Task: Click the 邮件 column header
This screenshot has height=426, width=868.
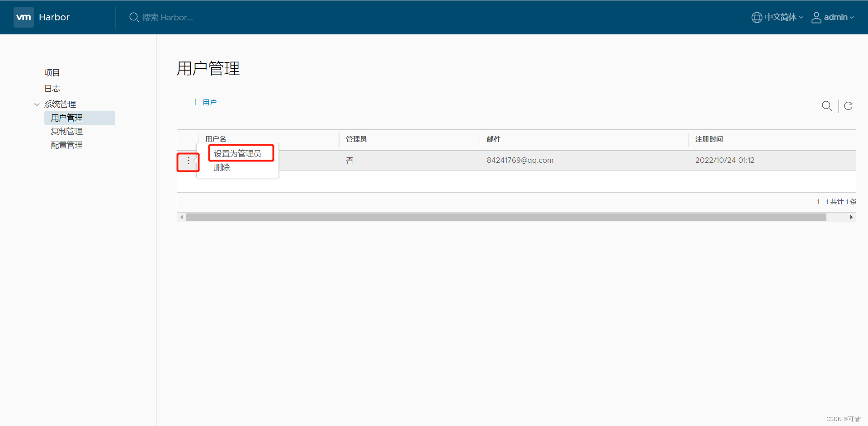Action: click(x=494, y=139)
